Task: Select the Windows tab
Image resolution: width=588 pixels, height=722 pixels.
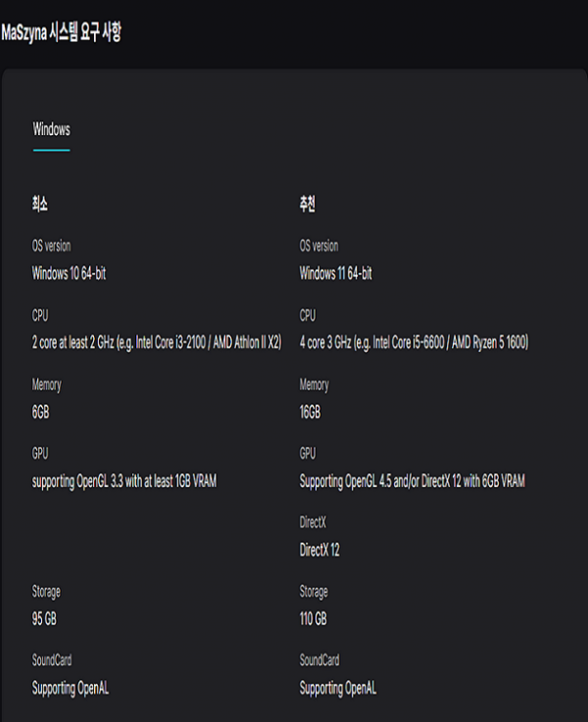Action: click(51, 129)
